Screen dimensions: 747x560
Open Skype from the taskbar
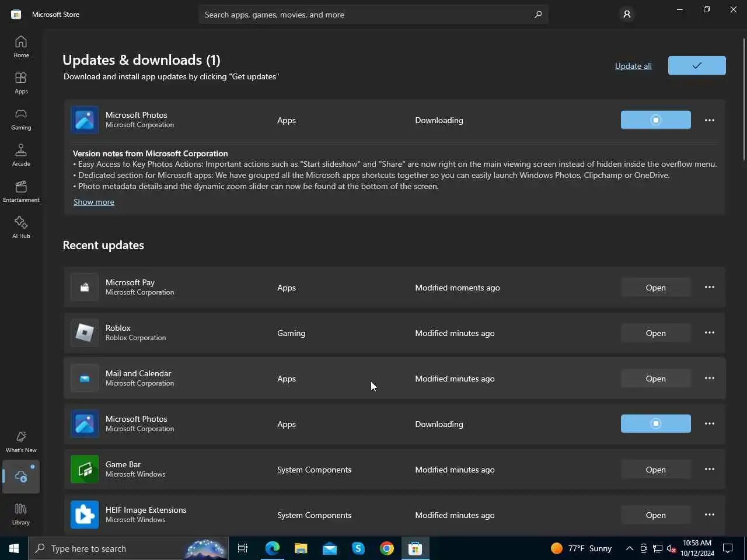tap(358, 548)
